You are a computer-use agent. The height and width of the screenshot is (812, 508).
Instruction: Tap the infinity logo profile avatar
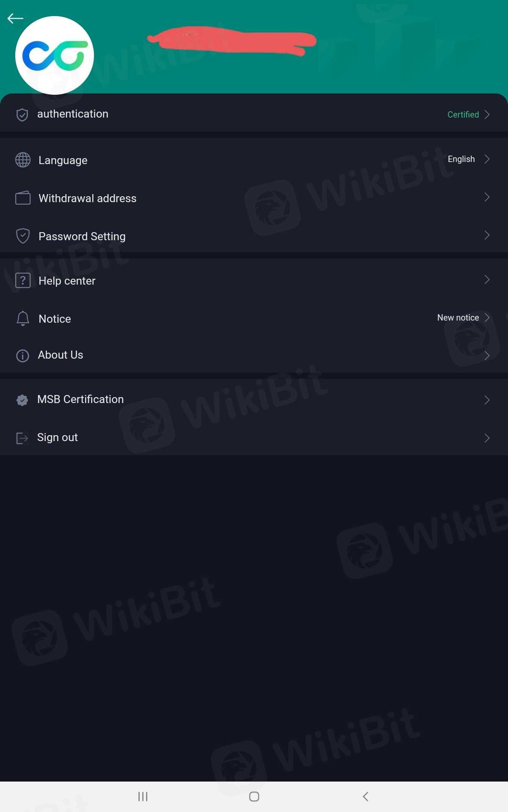(x=55, y=55)
